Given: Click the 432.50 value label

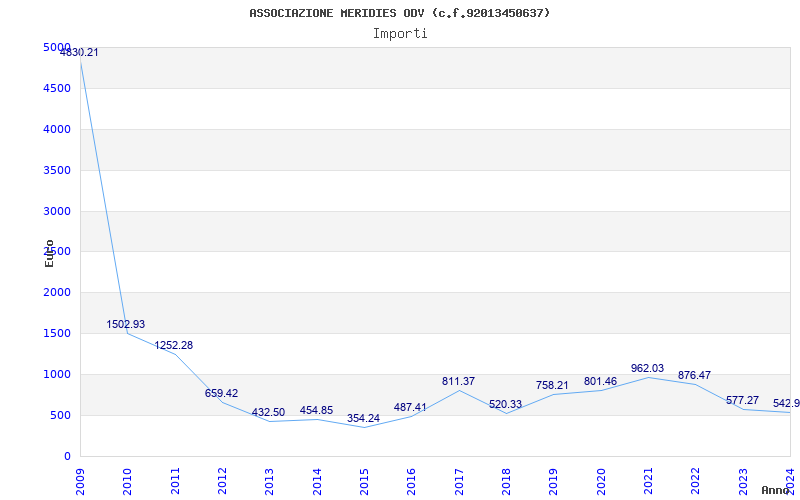Looking at the screenshot, I should [268, 412].
